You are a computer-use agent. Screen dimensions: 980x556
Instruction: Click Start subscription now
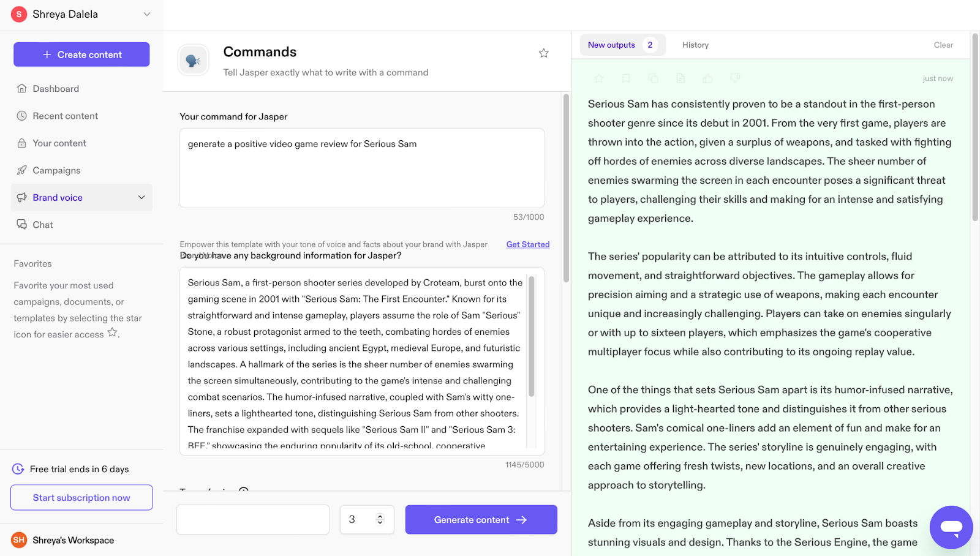[81, 498]
